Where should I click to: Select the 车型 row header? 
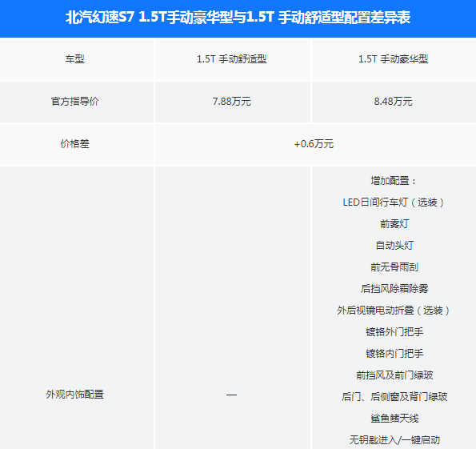point(74,59)
